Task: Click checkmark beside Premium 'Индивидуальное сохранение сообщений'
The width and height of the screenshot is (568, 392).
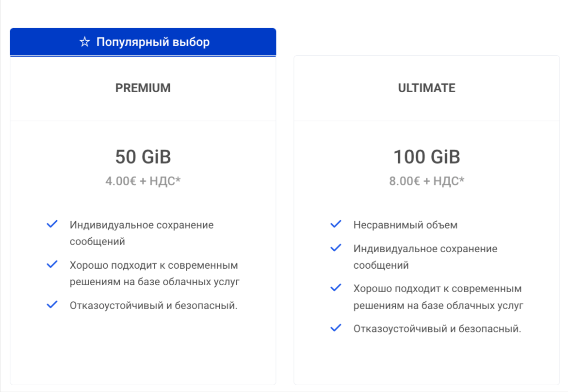Action: pos(52,224)
